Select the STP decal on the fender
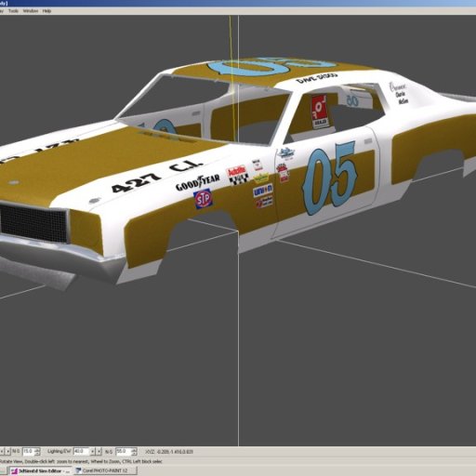476x476 pixels. (x=203, y=199)
